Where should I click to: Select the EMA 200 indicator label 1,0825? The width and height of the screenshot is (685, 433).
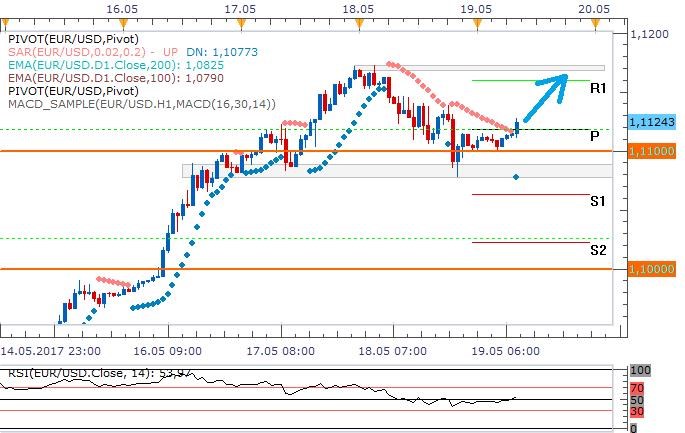pyautogui.click(x=116, y=66)
